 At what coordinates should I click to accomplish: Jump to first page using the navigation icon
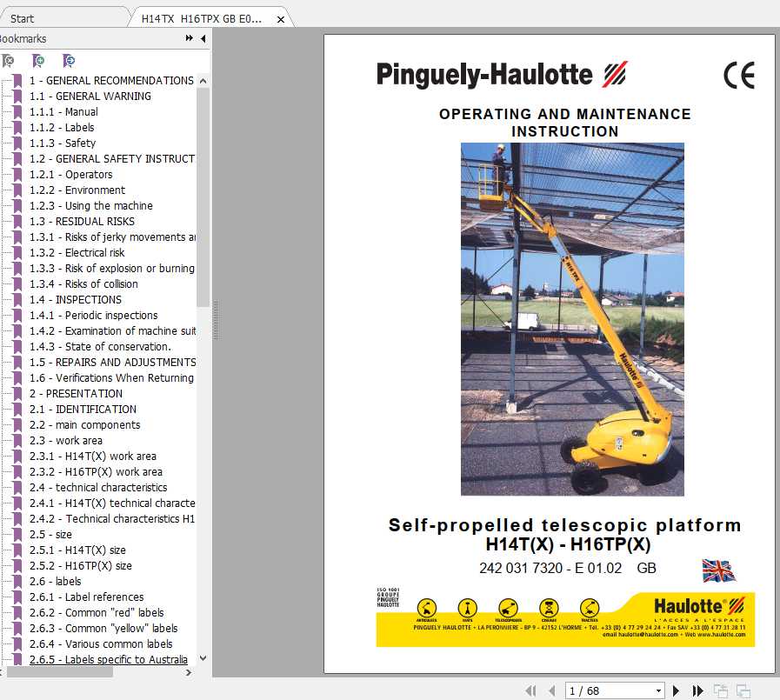[x=531, y=690]
